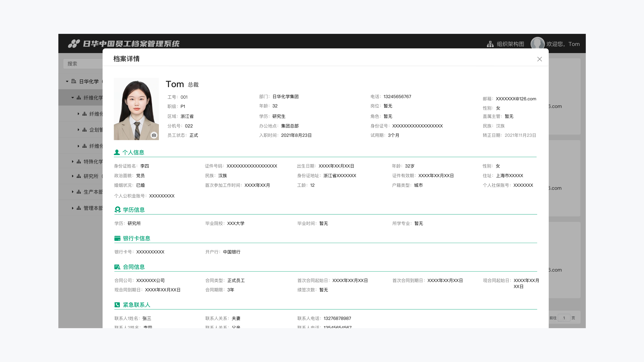Click the user avatar next to 欢迎您

click(537, 44)
